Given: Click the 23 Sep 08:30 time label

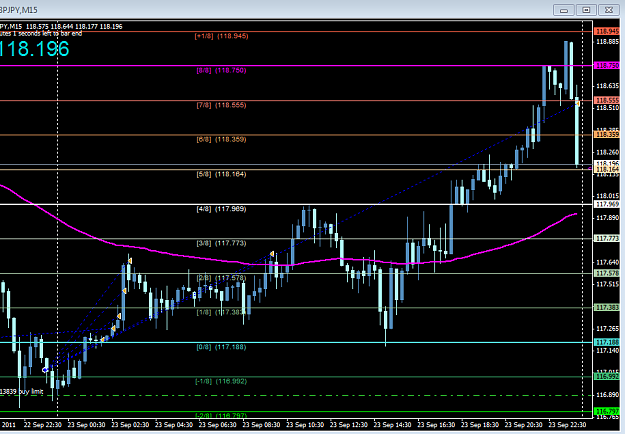Looking at the screenshot, I should (261, 424).
